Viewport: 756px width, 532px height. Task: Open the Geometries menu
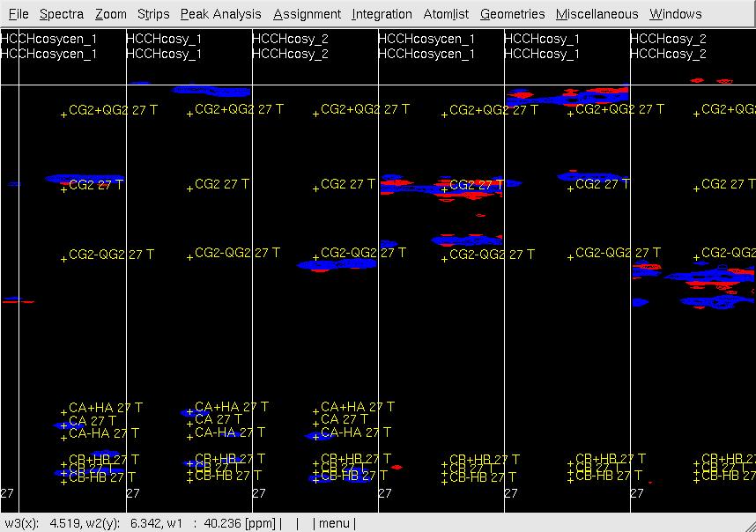click(512, 14)
